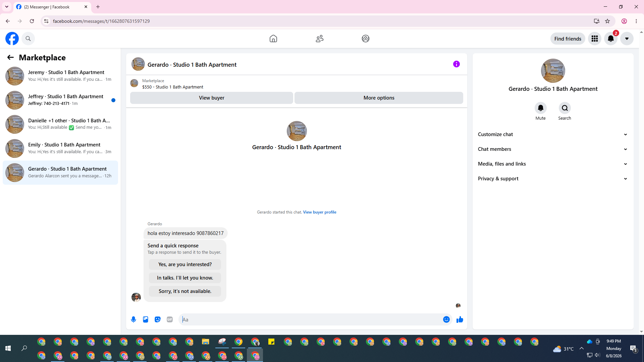Click the browser back arrow
644x362 pixels.
click(x=8, y=21)
